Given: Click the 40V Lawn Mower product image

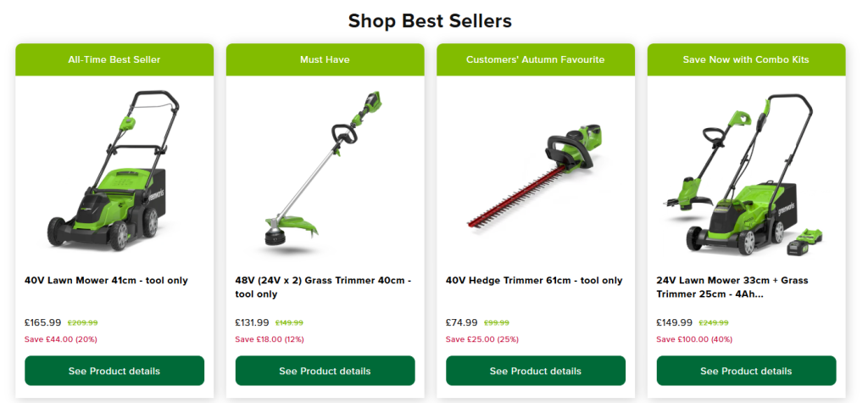Looking at the screenshot, I should point(114,171).
